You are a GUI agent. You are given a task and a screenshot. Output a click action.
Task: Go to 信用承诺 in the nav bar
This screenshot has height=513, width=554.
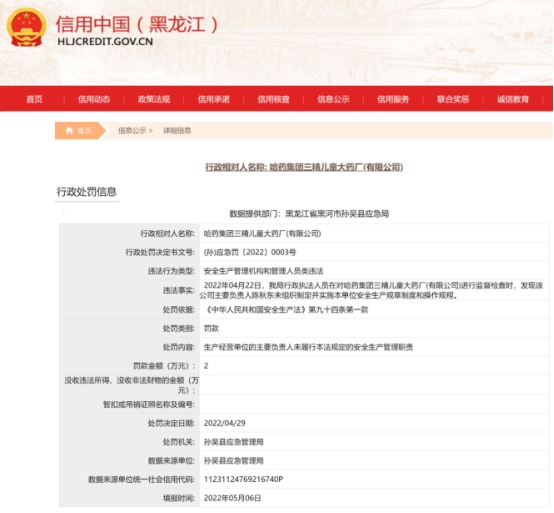click(x=214, y=99)
